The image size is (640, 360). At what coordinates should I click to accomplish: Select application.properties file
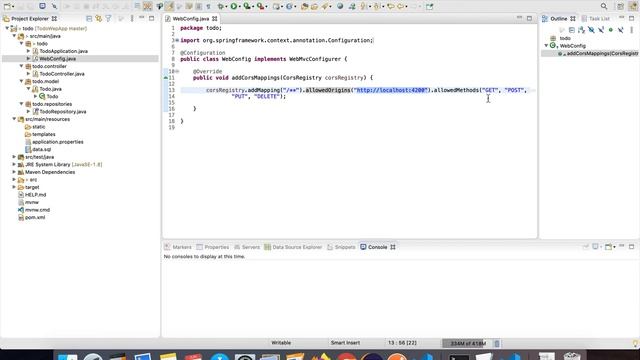[58, 142]
